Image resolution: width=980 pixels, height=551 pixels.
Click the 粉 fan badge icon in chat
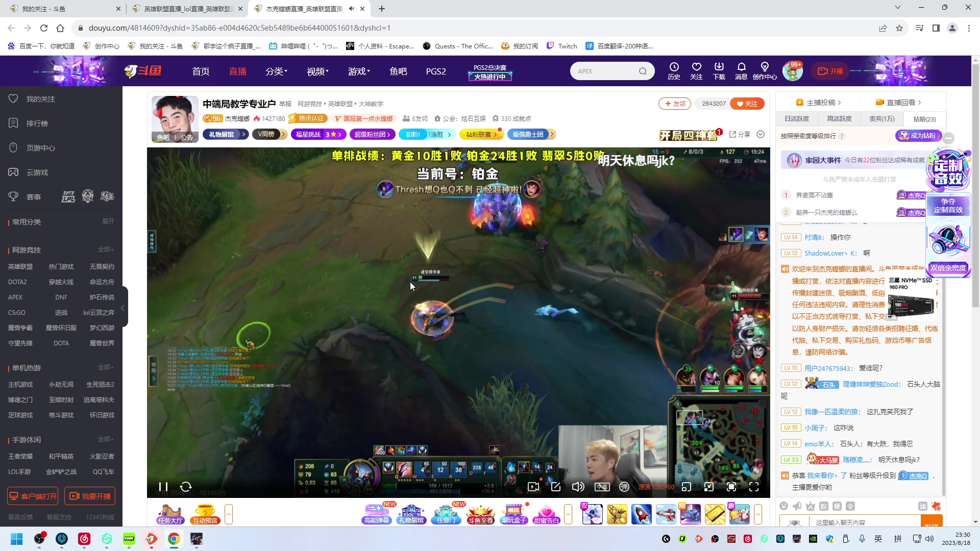824,506
